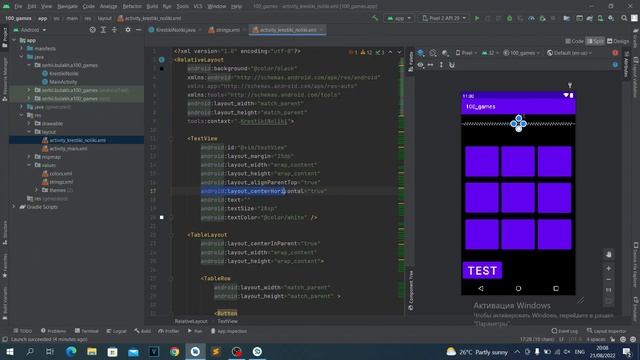Viewport: 640px width, 360px height.
Task: Open Design Surface layers icon in preview toolbar
Action: point(421,53)
